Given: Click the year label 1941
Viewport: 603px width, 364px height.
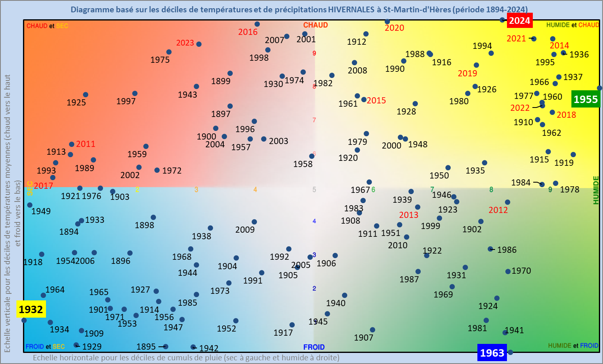Looking at the screenshot, I should click(514, 330).
